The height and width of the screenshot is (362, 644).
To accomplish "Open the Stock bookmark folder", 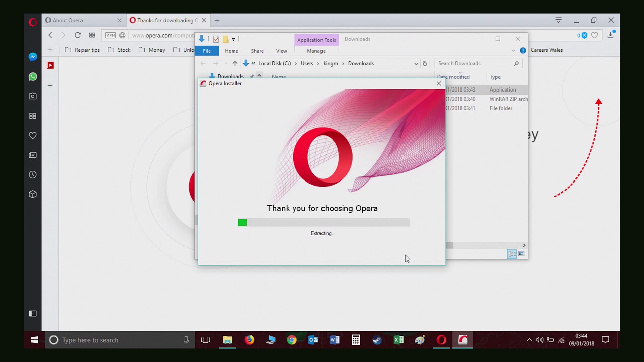I will (x=119, y=50).
